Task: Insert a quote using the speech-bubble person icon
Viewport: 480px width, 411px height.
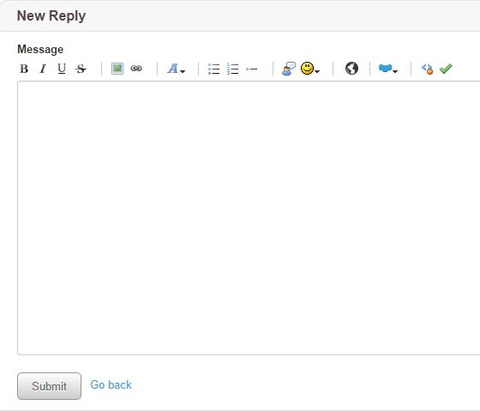Action: coord(288,69)
